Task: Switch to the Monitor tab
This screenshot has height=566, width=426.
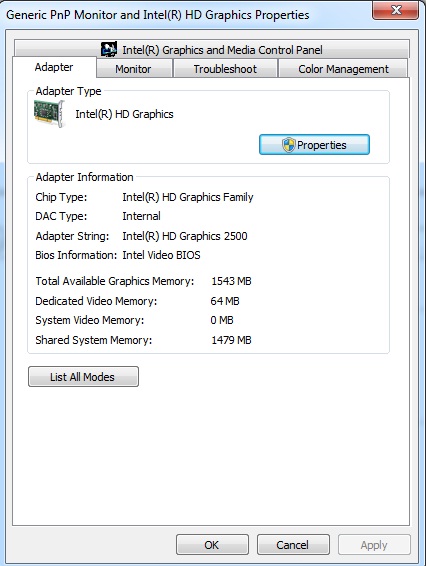Action: point(134,69)
